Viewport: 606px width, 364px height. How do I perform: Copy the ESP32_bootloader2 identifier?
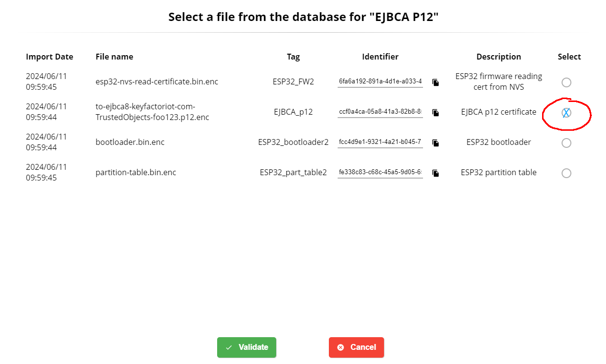pyautogui.click(x=435, y=143)
